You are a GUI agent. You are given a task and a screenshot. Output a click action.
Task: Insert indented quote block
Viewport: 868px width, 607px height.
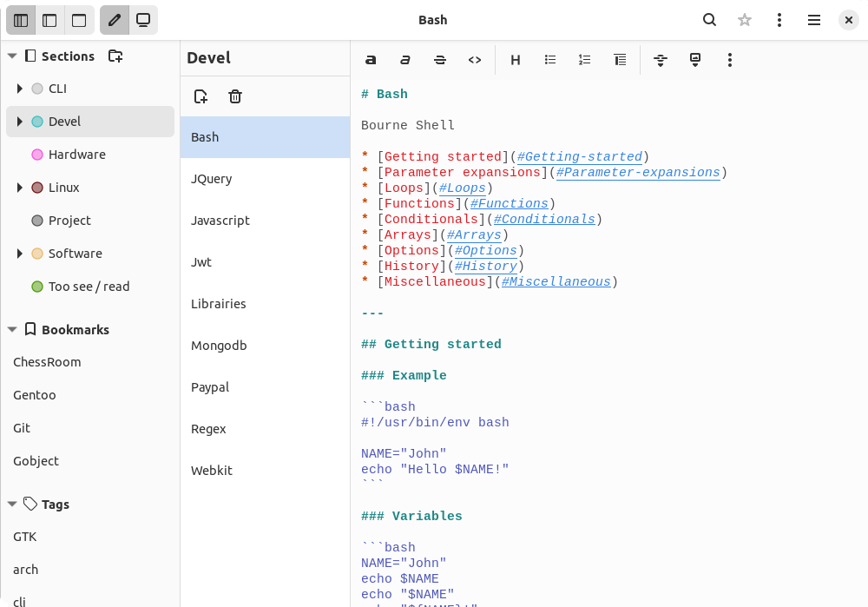click(x=620, y=60)
